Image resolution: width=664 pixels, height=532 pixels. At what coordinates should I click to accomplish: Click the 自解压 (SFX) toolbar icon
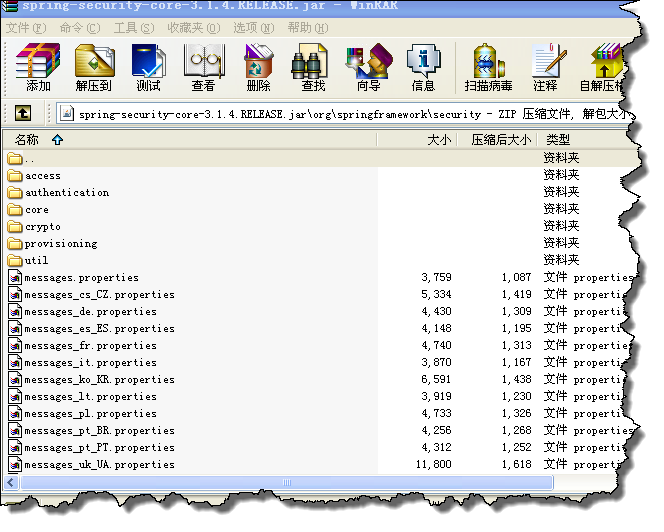point(602,68)
